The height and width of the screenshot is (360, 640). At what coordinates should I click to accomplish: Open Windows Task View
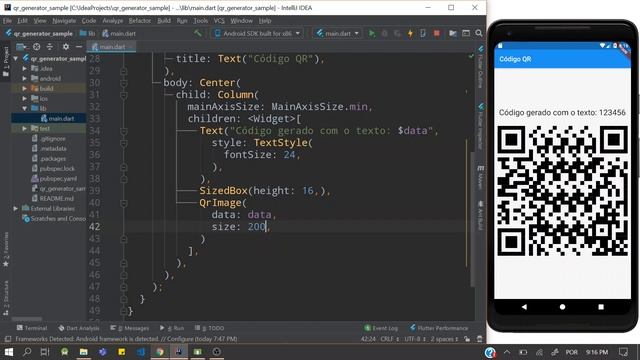tap(45, 352)
